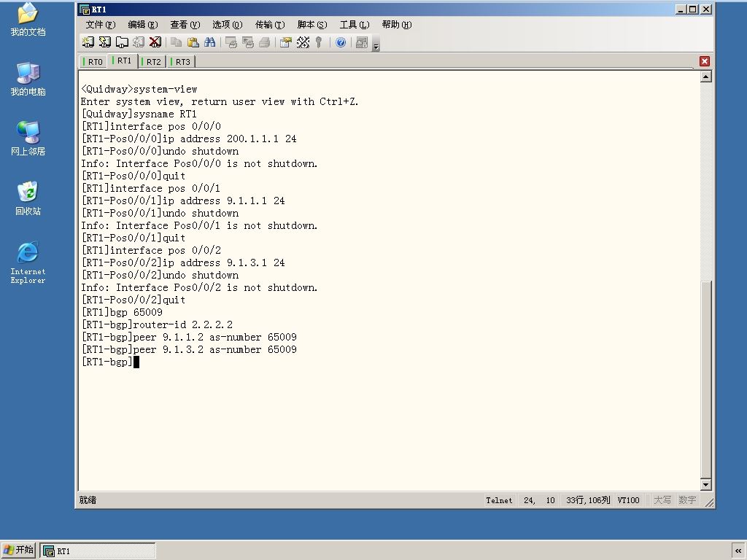Click the Connect in Tab icon
Viewport: 747px width, 560px height.
(x=122, y=42)
